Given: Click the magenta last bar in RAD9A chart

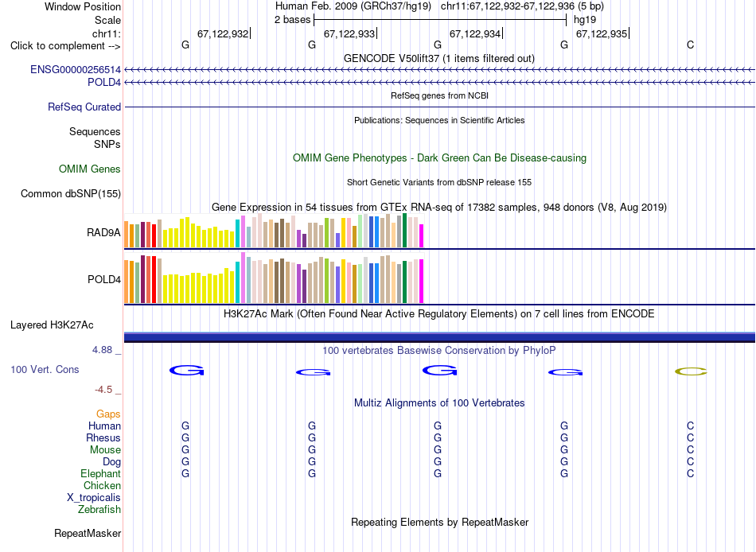Looking at the screenshot, I should tap(422, 235).
